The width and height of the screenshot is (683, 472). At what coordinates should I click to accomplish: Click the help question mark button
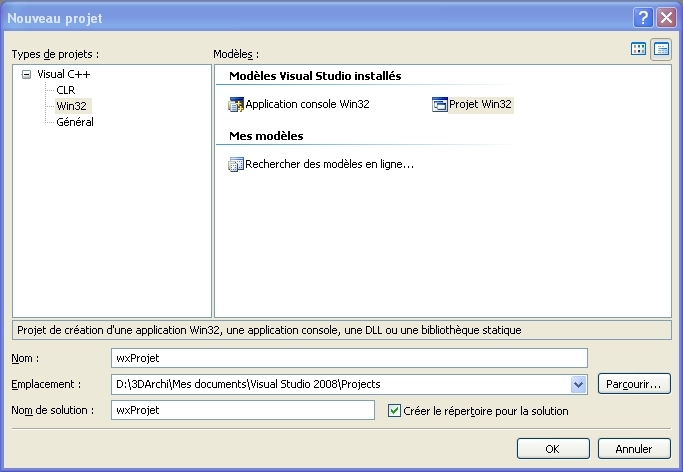(x=641, y=18)
